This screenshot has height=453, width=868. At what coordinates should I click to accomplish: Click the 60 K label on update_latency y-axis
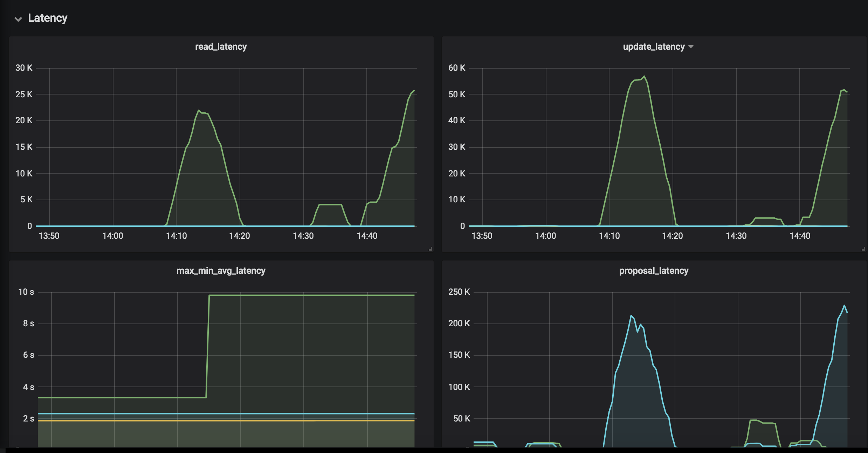[457, 68]
